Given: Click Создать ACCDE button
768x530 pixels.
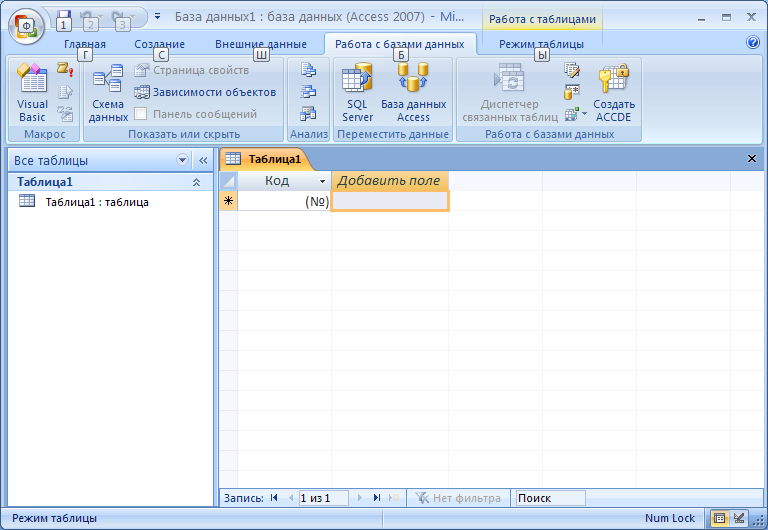Looking at the screenshot, I should tap(614, 93).
